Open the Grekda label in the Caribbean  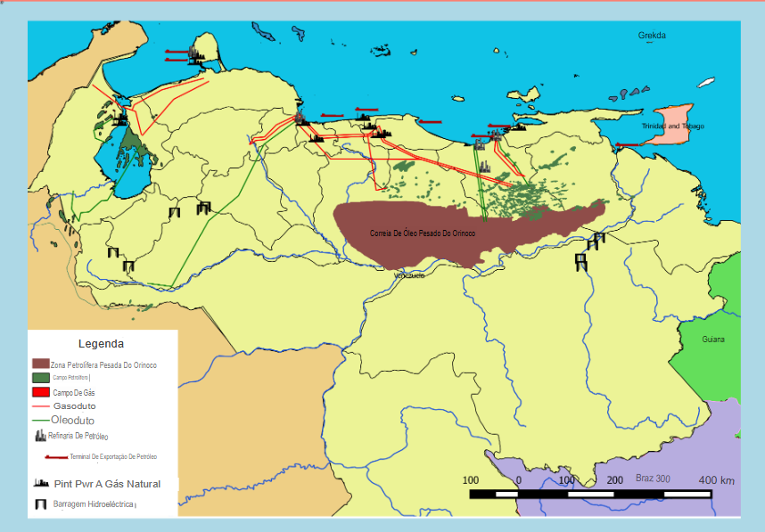[652, 34]
